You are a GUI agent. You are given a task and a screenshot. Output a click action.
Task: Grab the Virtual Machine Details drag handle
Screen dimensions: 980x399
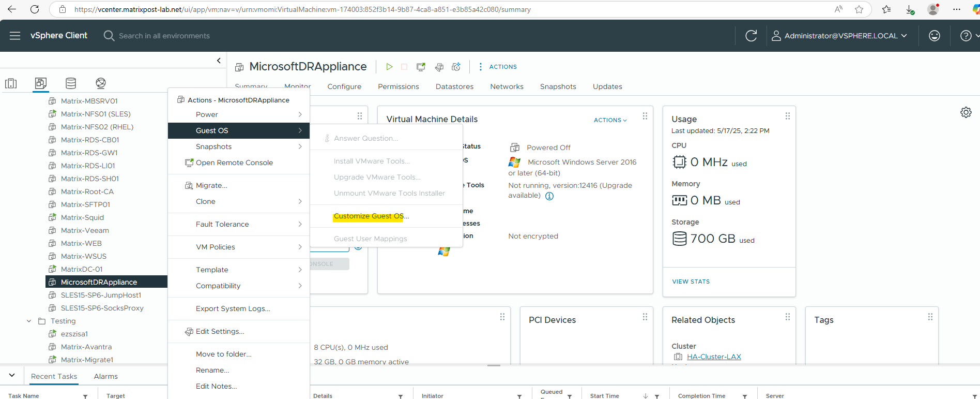coord(645,116)
